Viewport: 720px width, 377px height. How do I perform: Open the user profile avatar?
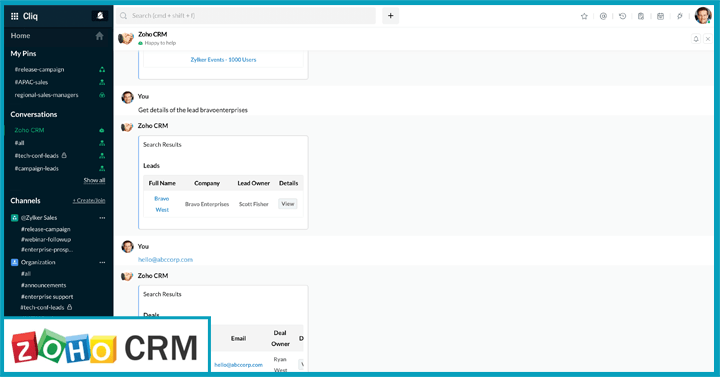(x=703, y=16)
